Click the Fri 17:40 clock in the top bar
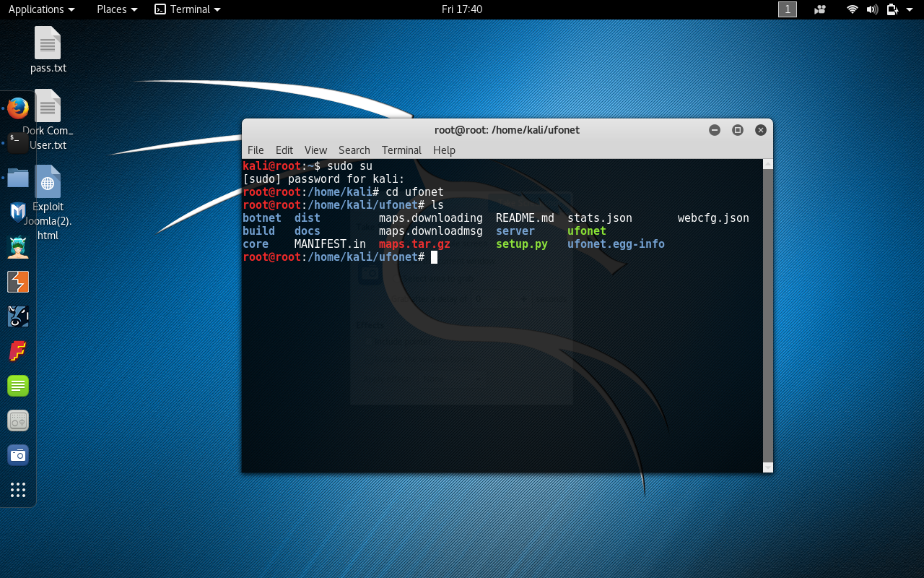 pyautogui.click(x=462, y=9)
